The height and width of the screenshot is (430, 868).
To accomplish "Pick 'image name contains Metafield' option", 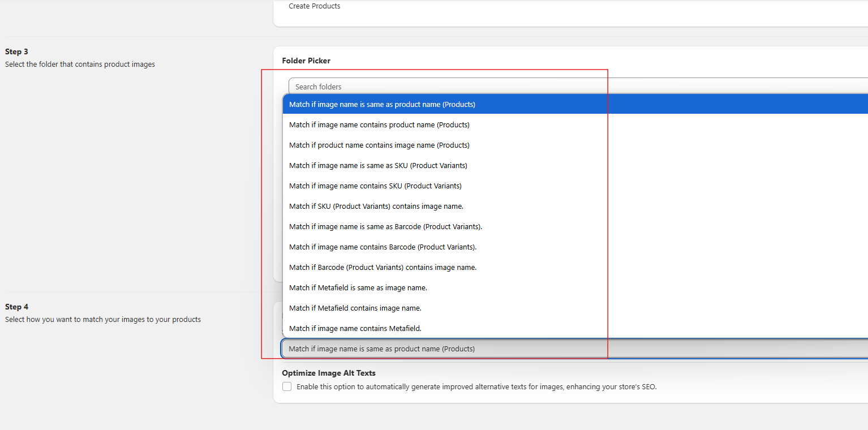I will [x=355, y=328].
